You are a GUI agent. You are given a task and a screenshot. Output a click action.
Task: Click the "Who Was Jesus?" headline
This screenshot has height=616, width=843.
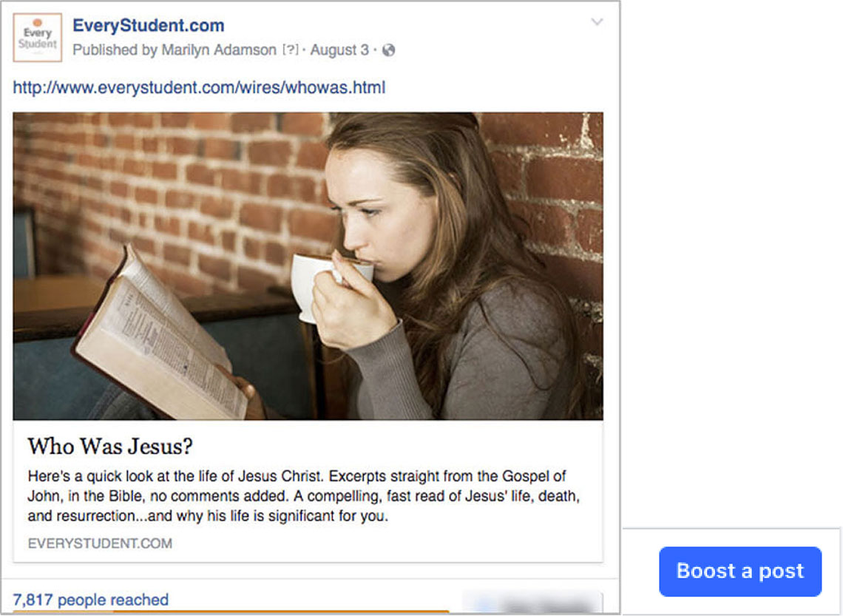[109, 446]
